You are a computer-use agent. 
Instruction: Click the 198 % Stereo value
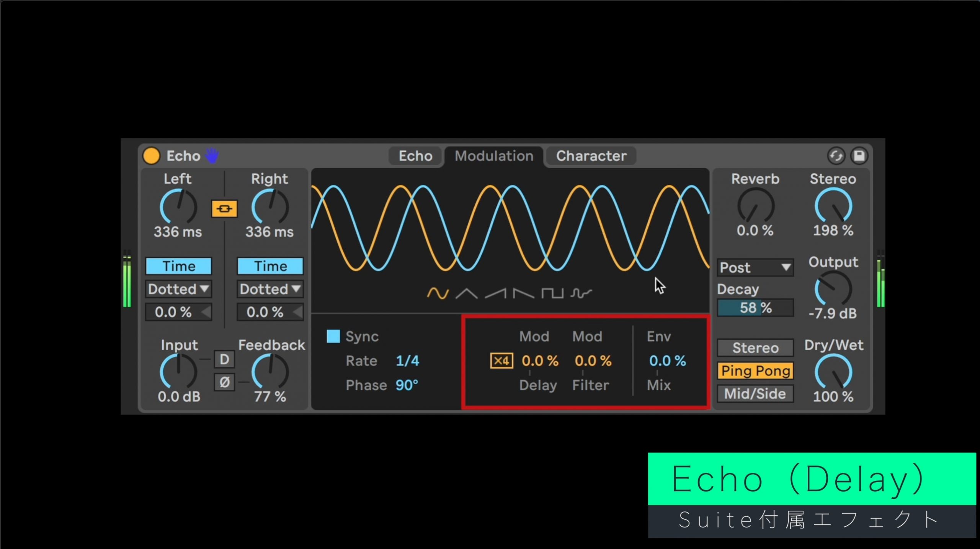833,231
